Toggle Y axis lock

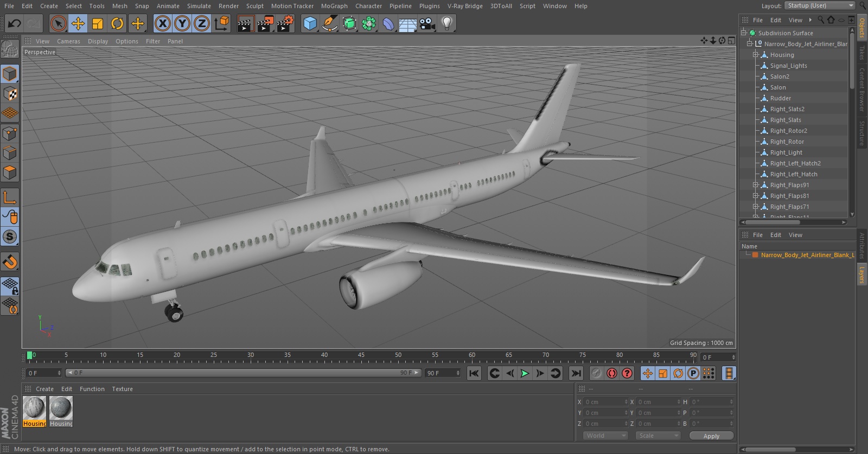click(182, 23)
